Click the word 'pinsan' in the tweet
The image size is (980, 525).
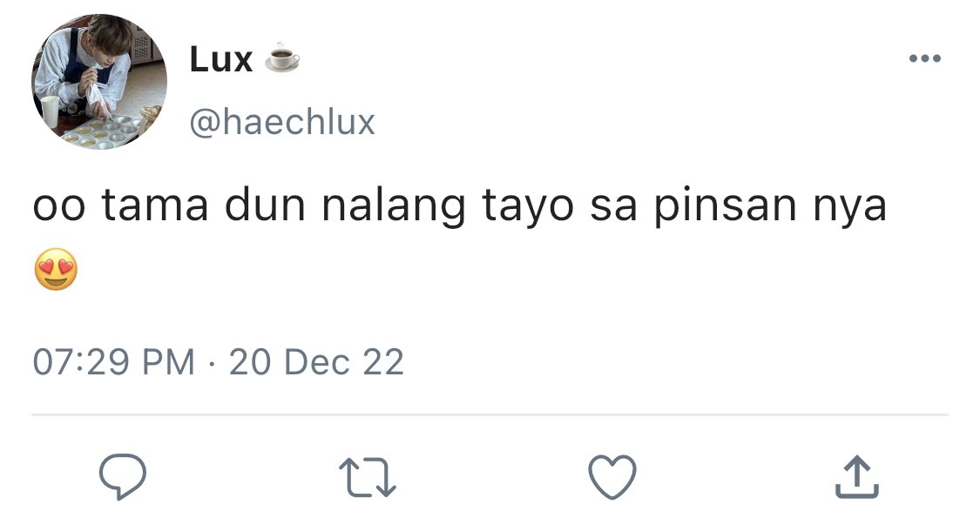[x=726, y=206]
